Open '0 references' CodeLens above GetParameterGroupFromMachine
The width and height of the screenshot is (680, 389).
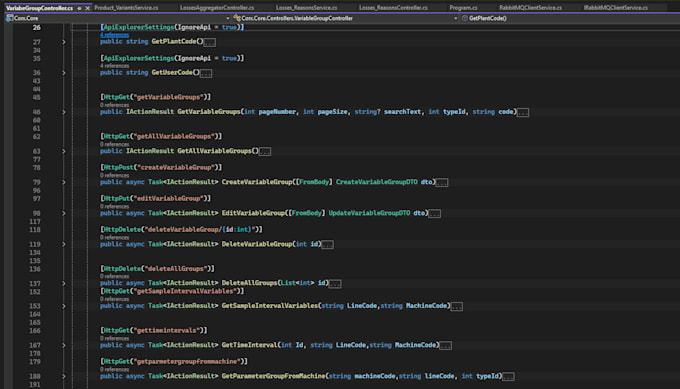click(x=114, y=369)
